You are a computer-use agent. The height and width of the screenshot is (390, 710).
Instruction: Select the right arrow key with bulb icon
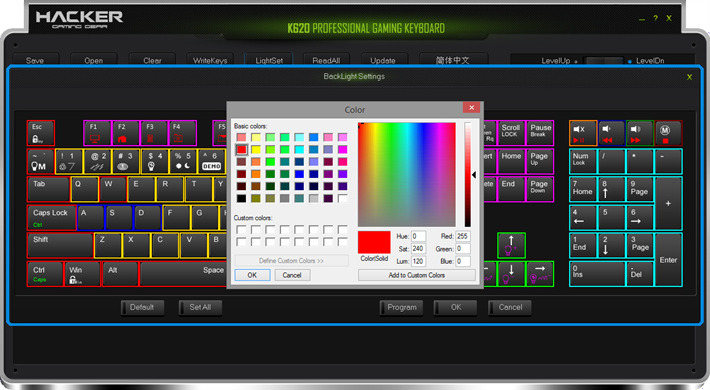point(540,274)
